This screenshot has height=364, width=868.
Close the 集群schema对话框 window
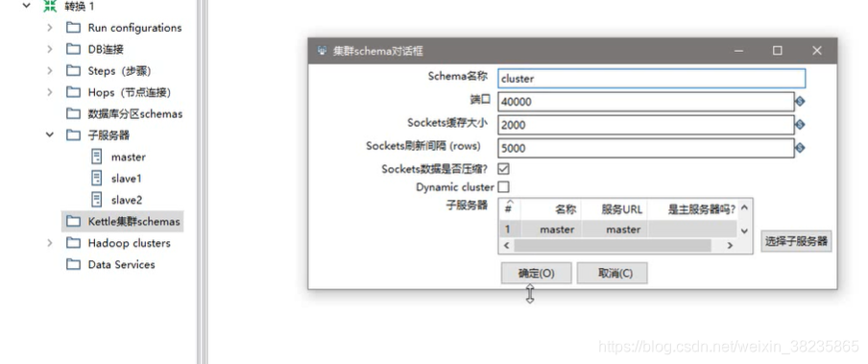click(x=816, y=50)
